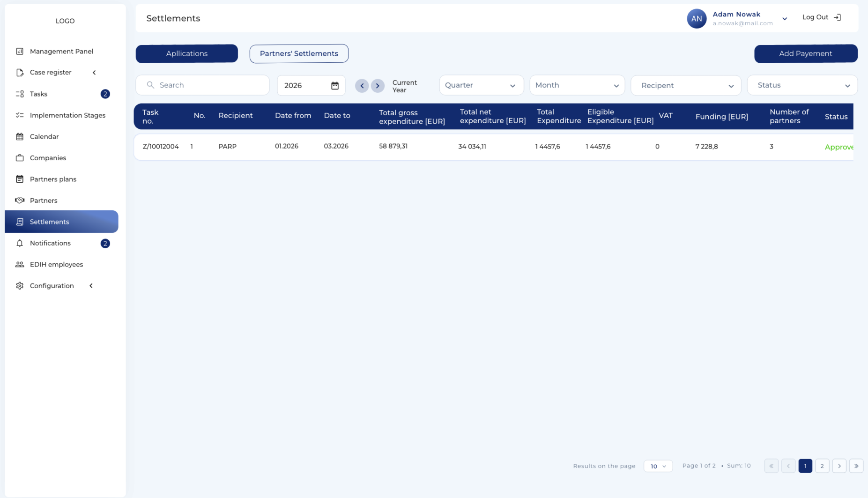
Task: Click the magnifier icon in Search box
Action: (x=150, y=85)
